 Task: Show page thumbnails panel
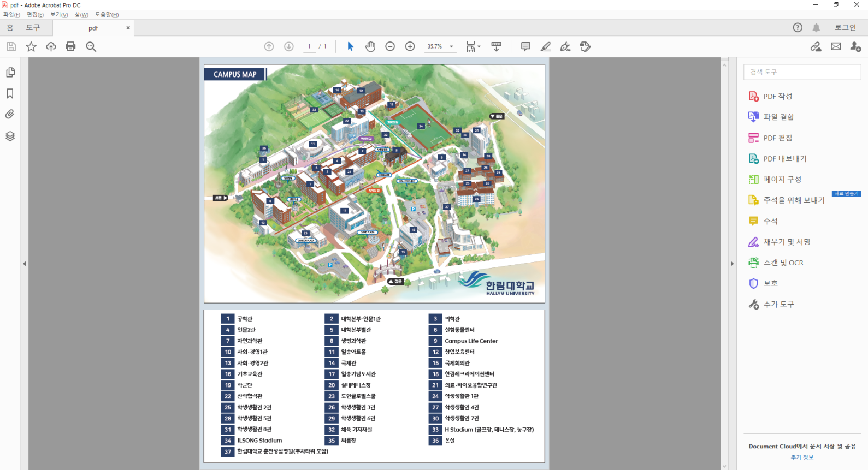coord(10,73)
